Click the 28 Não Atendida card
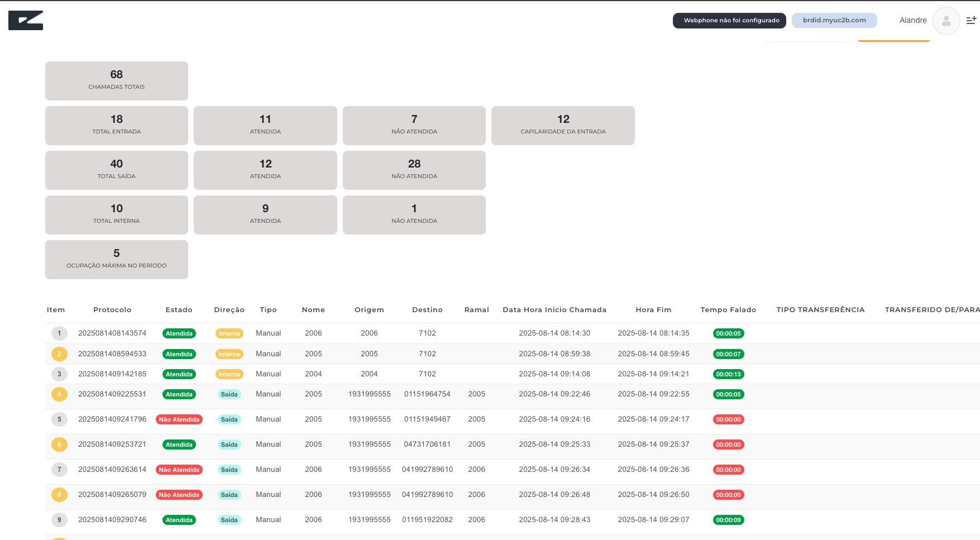 pyautogui.click(x=414, y=170)
